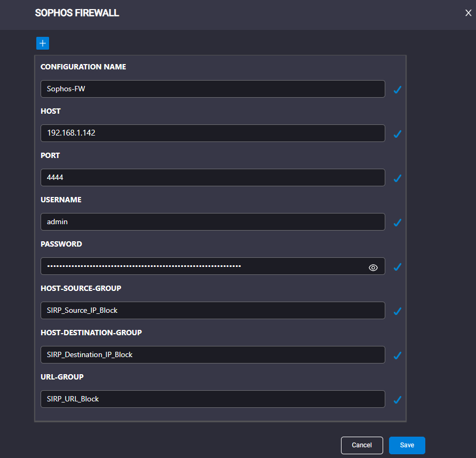Focus the Host field 192.168.1.142

tap(213, 133)
